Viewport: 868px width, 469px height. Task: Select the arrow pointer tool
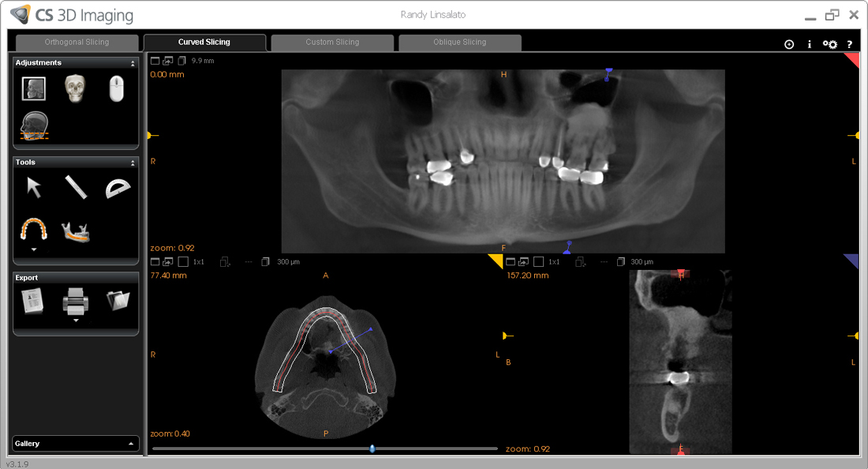pos(34,187)
